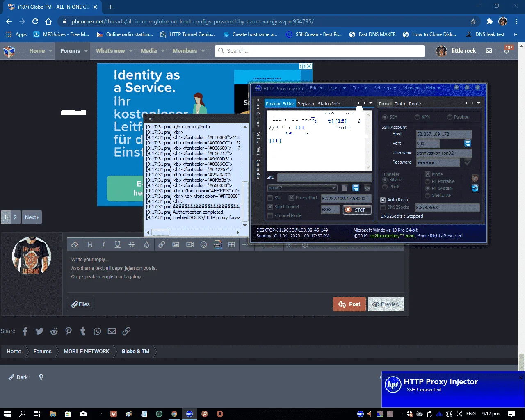Enable the sTunnel Mode checkbox

[x=270, y=216]
